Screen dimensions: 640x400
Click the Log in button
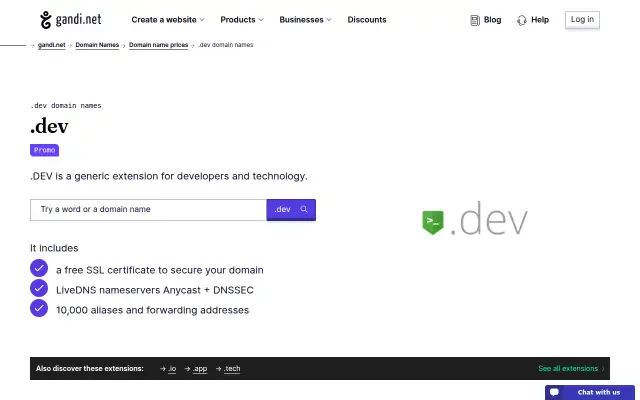(x=582, y=20)
